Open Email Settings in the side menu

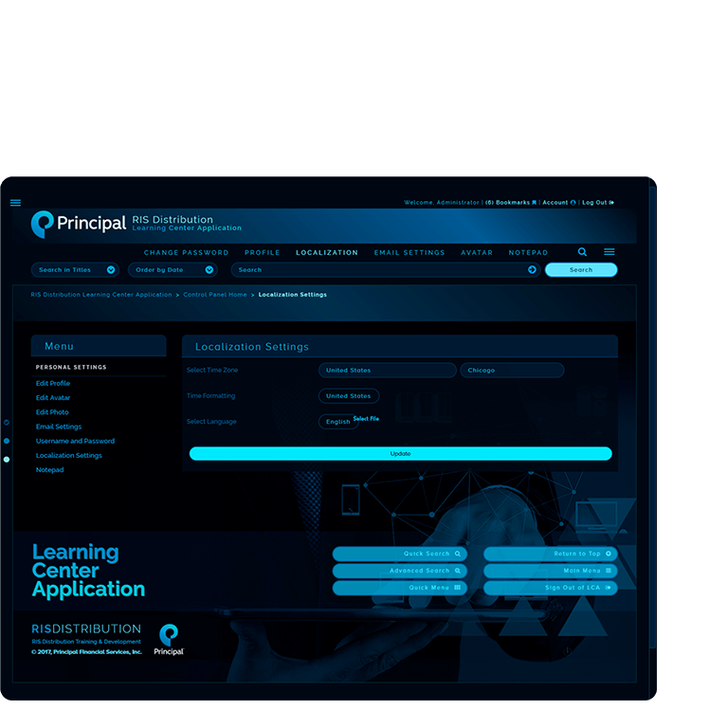pos(59,427)
